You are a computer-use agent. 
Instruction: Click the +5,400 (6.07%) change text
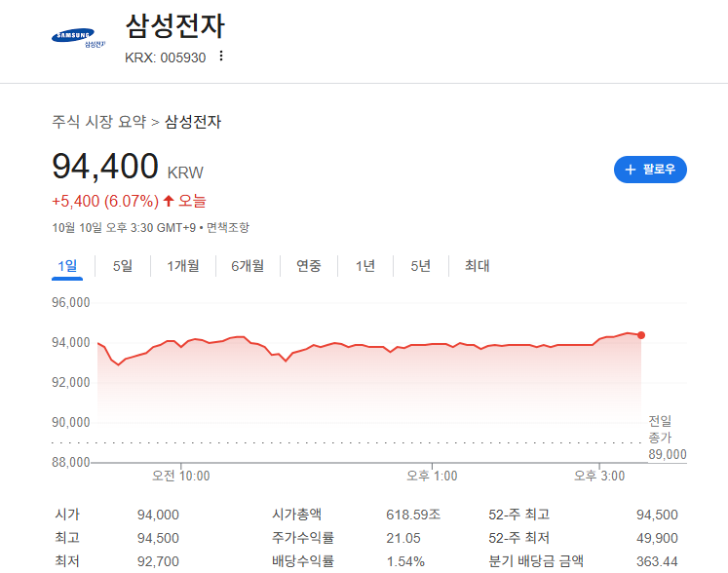tap(105, 201)
